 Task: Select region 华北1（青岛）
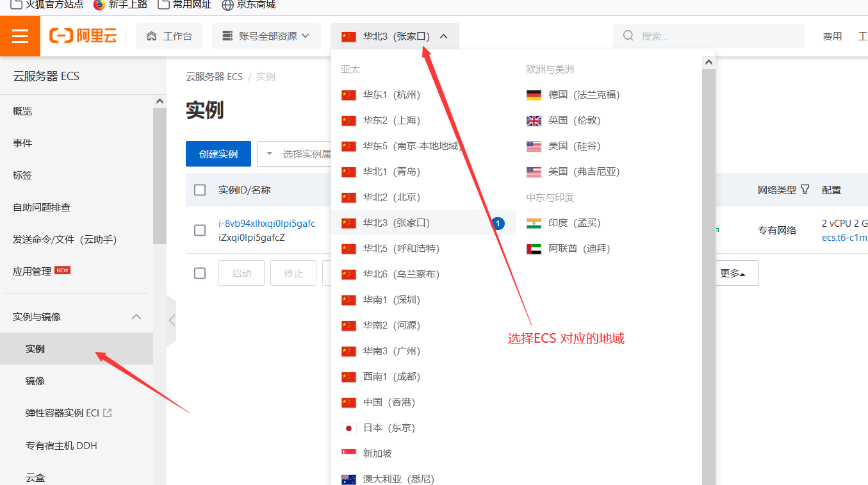(x=423, y=172)
